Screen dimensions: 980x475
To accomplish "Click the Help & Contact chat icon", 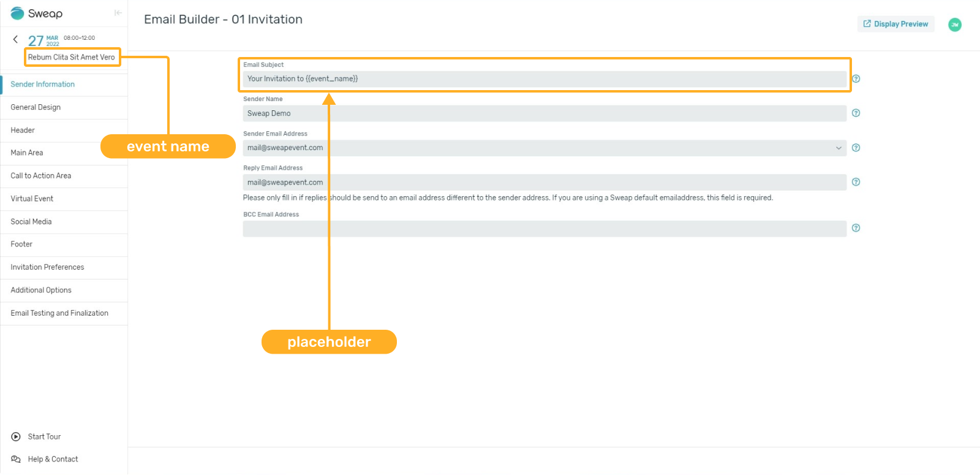I will point(16,459).
